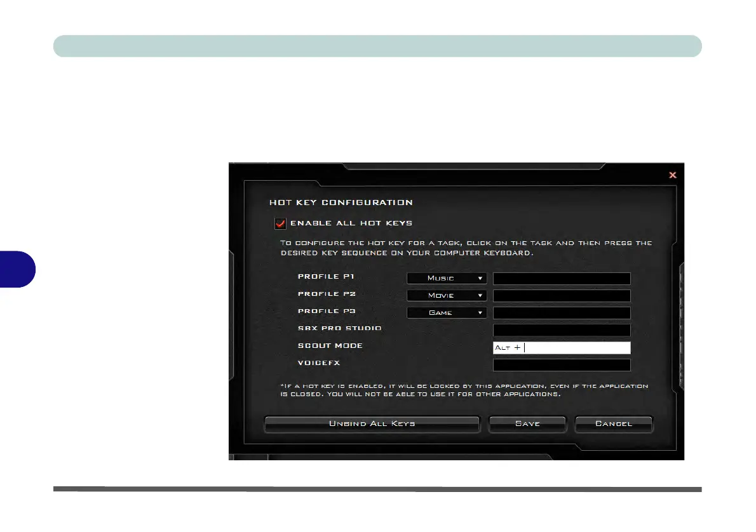Click the SBX Pro Studio hot key field

562,330
